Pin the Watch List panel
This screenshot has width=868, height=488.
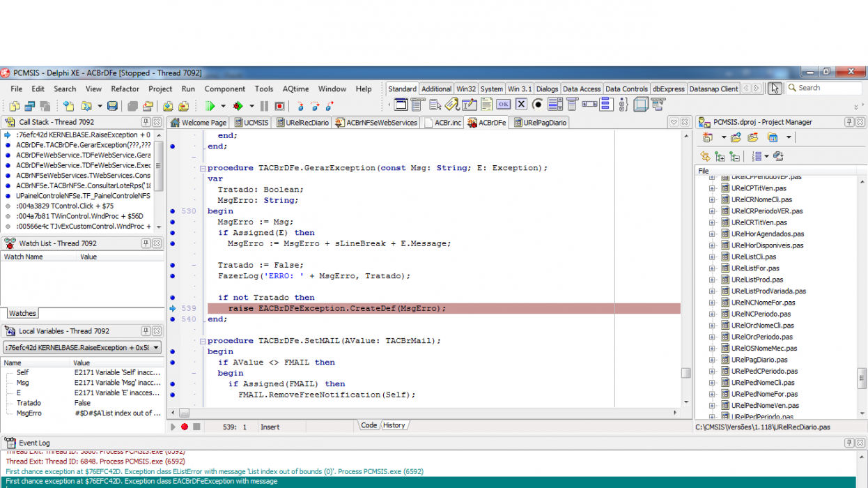pos(146,243)
